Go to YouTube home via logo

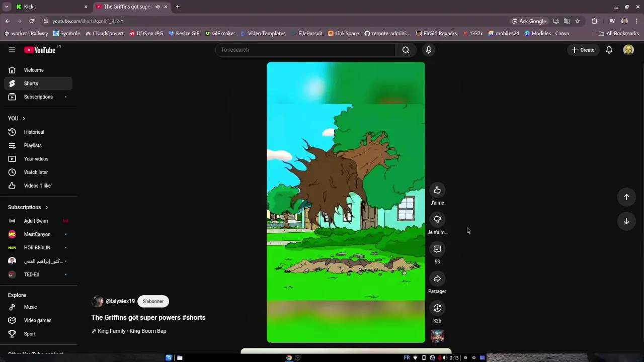pyautogui.click(x=40, y=50)
